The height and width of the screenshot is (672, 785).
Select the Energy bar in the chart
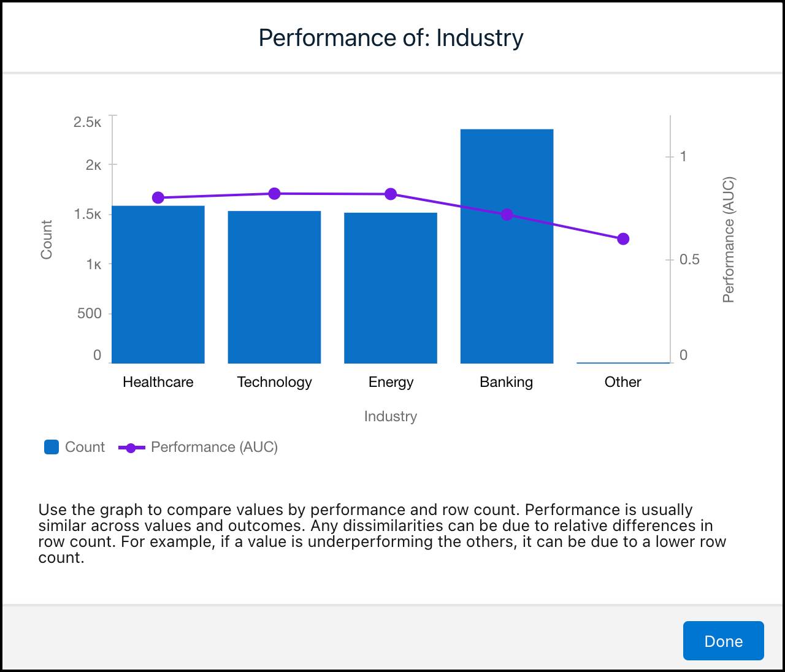pos(391,287)
